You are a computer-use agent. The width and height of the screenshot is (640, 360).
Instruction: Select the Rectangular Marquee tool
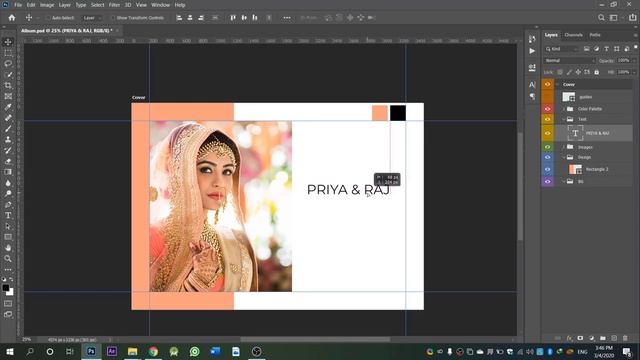(8, 53)
